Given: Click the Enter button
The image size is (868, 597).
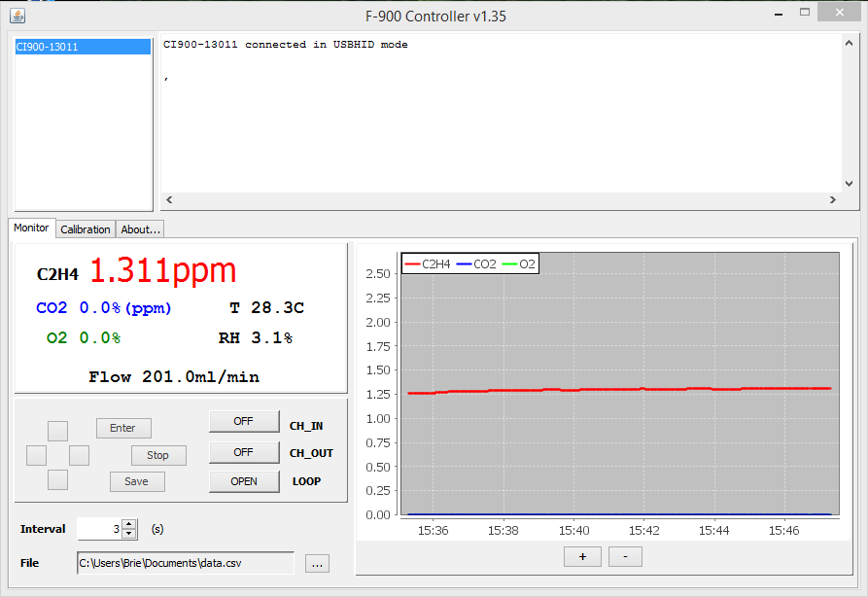Looking at the screenshot, I should 123,428.
